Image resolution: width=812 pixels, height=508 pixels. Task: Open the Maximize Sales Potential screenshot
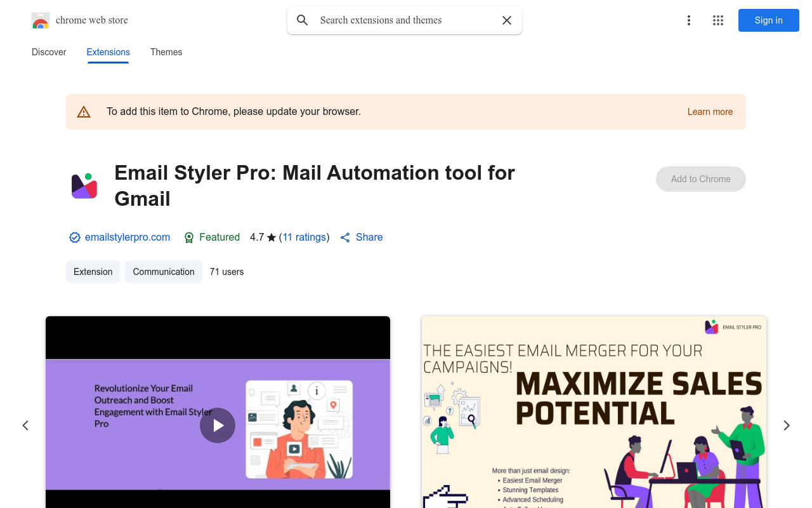pos(594,412)
